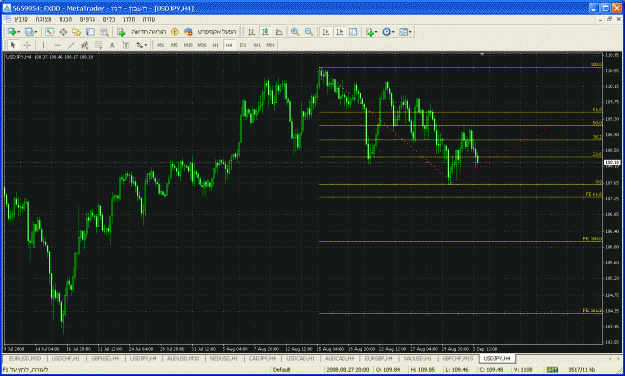Viewport: 625px width, 376px height.
Task: Expand the Profiles dropdown arrow
Action: [36, 32]
